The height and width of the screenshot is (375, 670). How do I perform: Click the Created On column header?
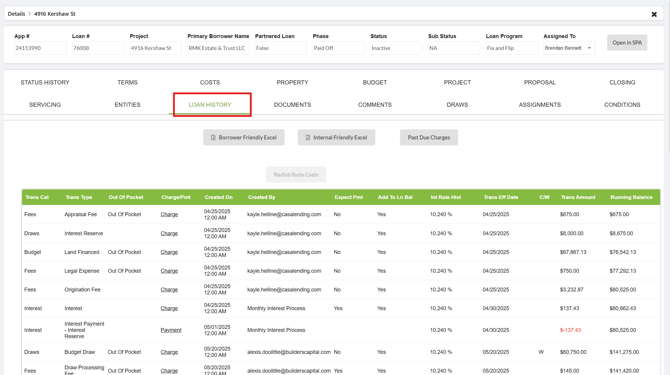pyautogui.click(x=218, y=197)
